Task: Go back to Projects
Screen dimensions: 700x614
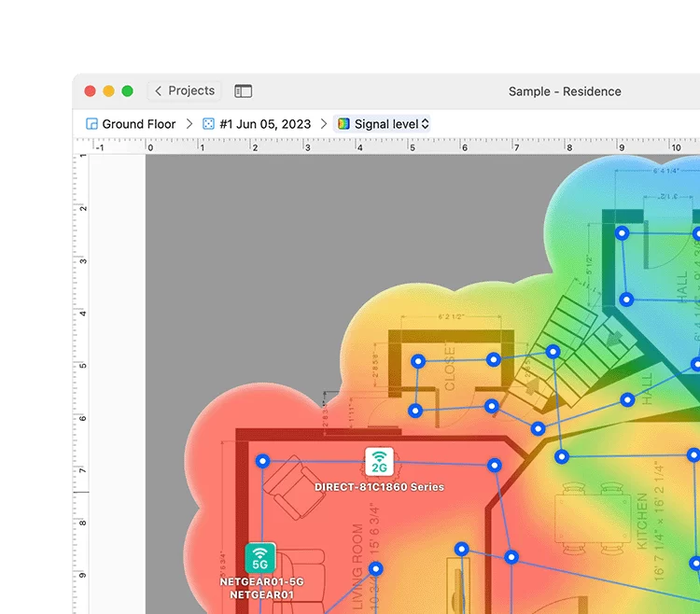Action: point(185,91)
